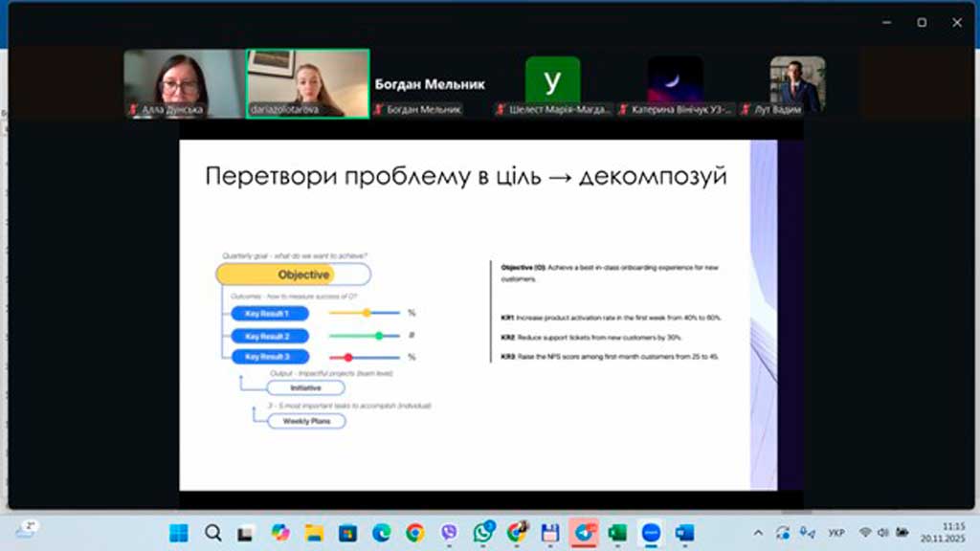Open WhatsApp from the taskbar
The height and width of the screenshot is (551, 980).
tap(482, 532)
